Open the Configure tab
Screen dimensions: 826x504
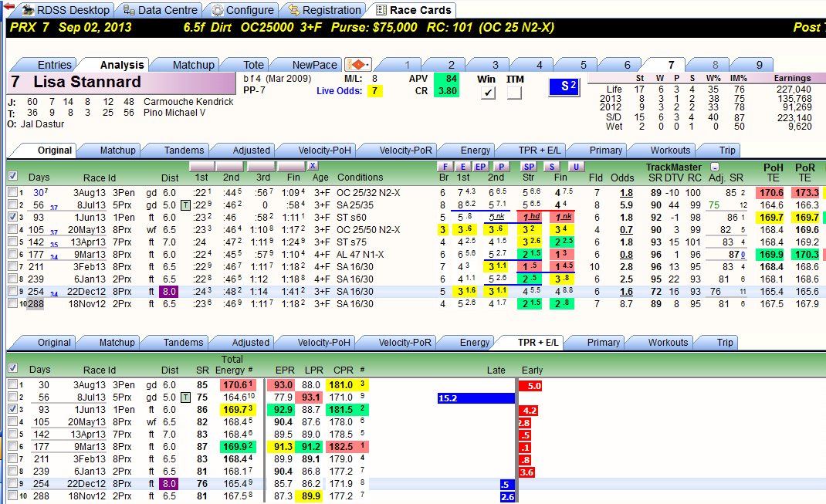pyautogui.click(x=243, y=10)
